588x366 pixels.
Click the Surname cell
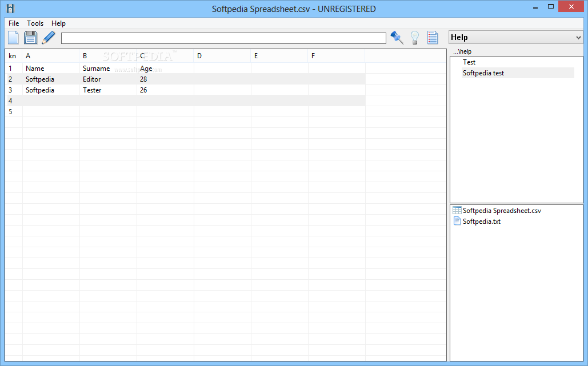pos(108,69)
